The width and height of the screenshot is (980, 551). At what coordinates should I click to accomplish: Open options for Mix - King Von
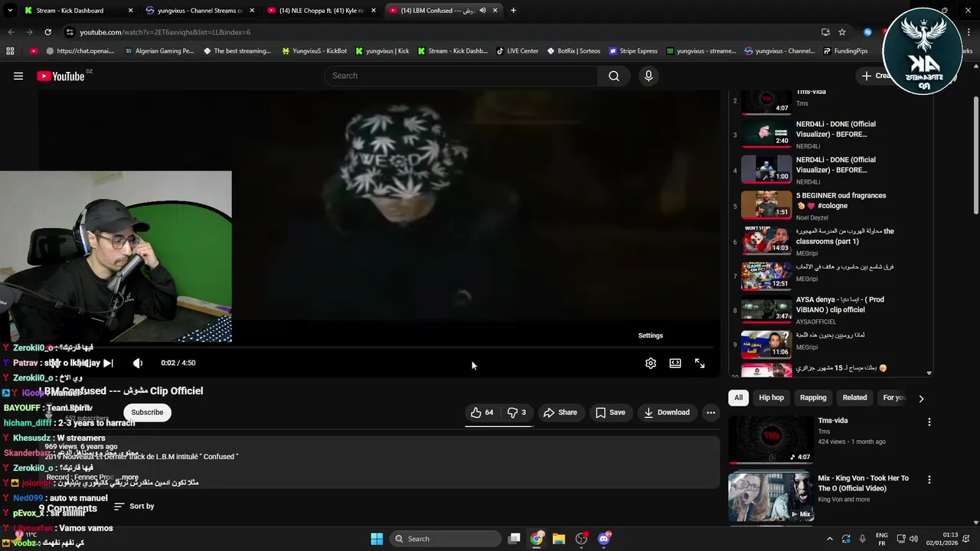(x=929, y=480)
